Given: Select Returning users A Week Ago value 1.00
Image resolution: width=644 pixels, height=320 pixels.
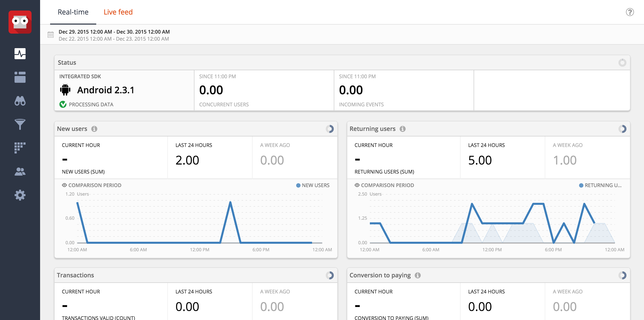Looking at the screenshot, I should [x=565, y=160].
